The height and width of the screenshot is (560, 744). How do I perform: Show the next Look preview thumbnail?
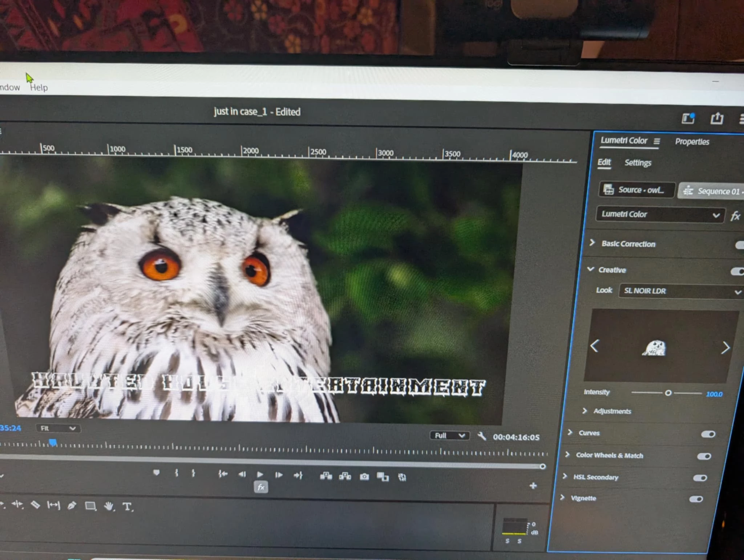tap(725, 348)
